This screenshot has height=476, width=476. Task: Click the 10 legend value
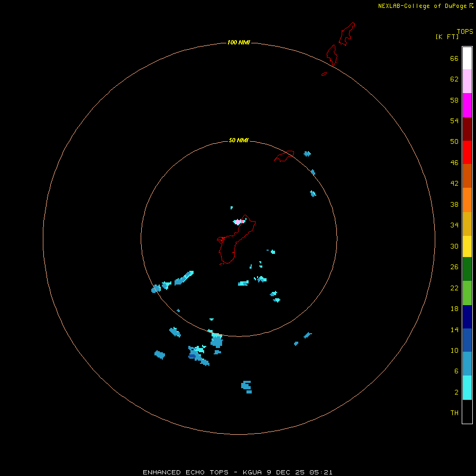click(x=454, y=350)
